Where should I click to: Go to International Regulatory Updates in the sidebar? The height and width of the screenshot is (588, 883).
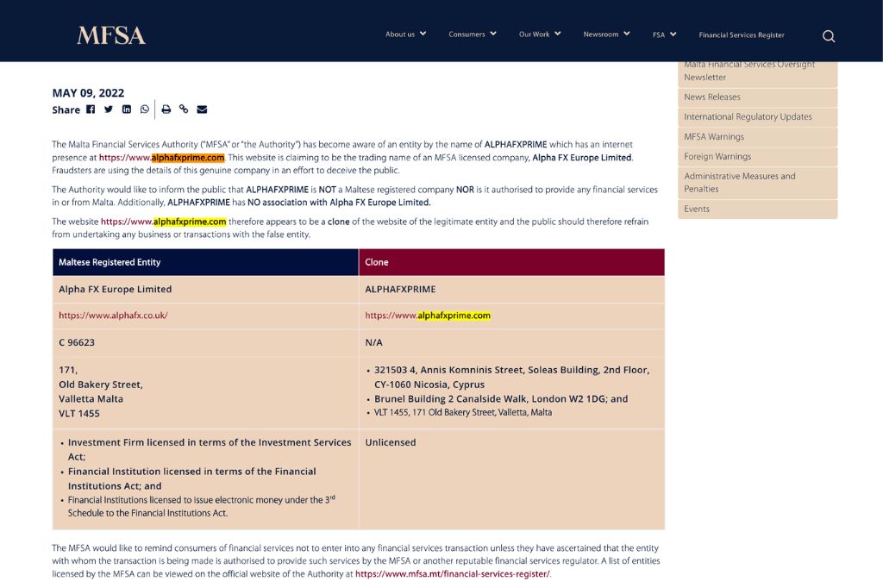pyautogui.click(x=748, y=117)
